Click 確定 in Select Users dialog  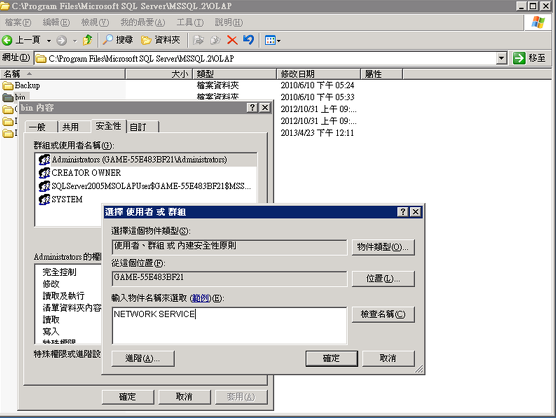pos(332,358)
